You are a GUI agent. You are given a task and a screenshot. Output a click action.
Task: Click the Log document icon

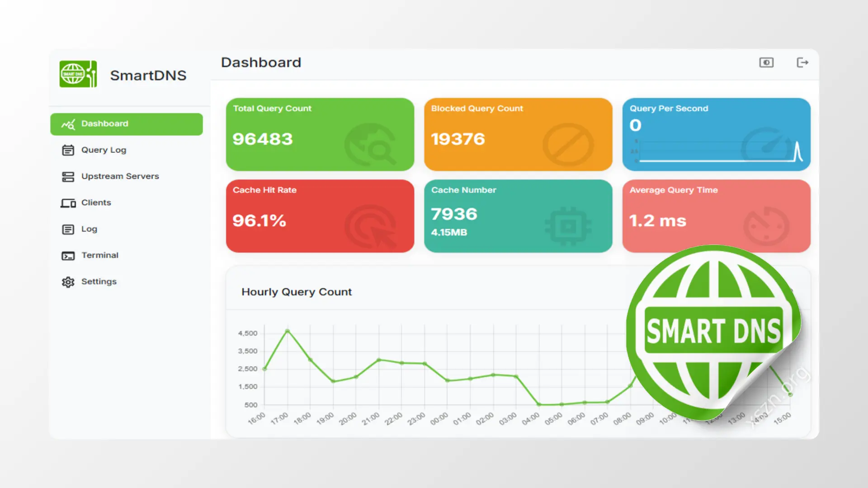[68, 230]
